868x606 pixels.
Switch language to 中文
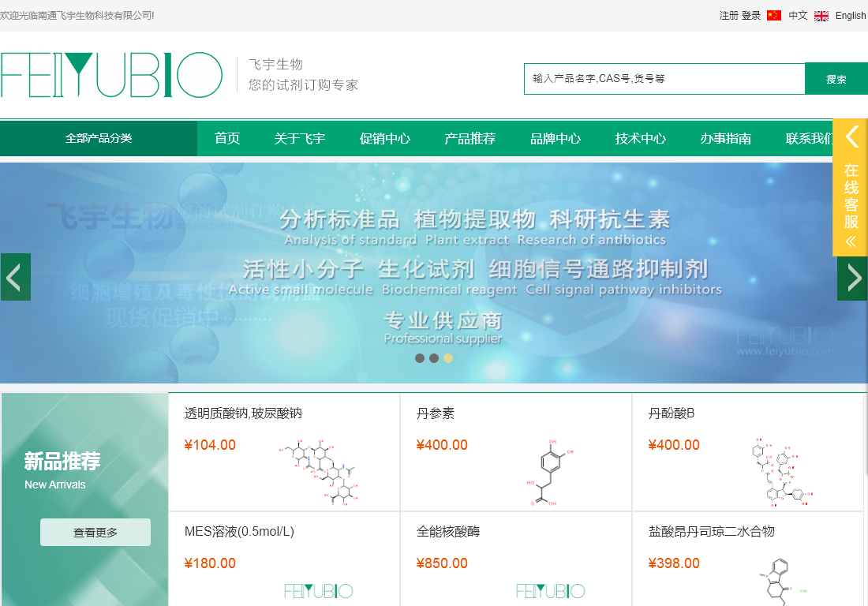[798, 16]
